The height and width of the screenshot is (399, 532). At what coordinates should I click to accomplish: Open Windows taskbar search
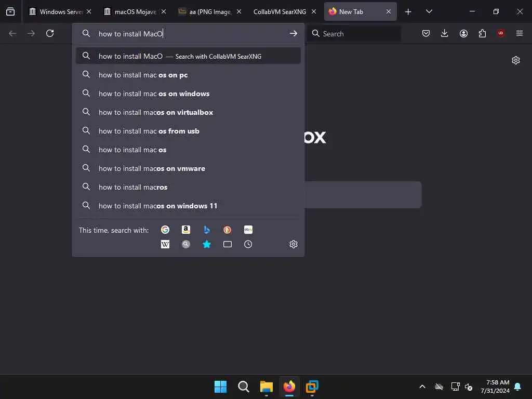[x=244, y=387]
